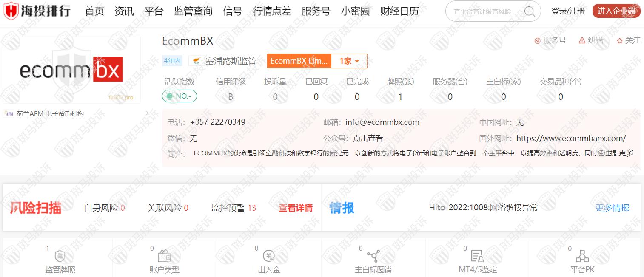
Task: Open the 平台PK comparison icon
Action: coord(582,256)
